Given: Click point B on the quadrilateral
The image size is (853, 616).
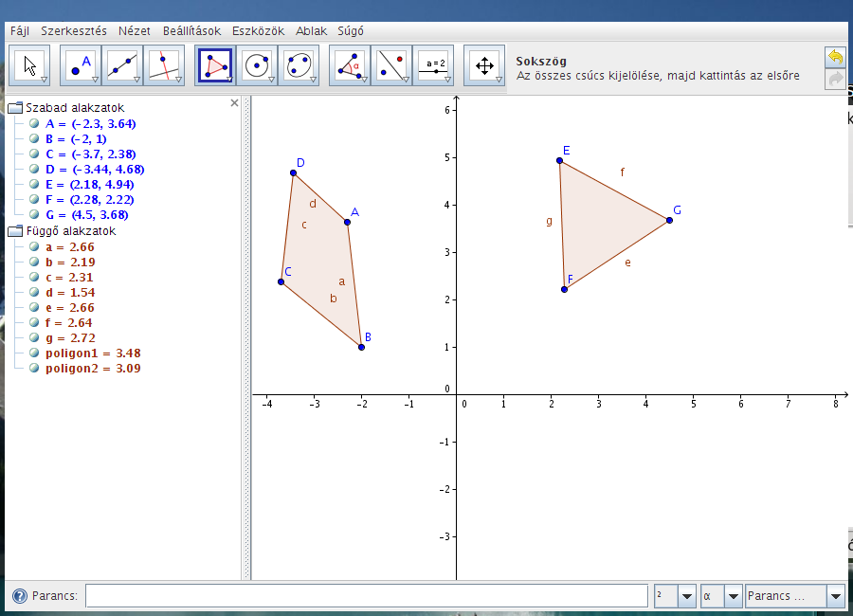Looking at the screenshot, I should coord(362,347).
